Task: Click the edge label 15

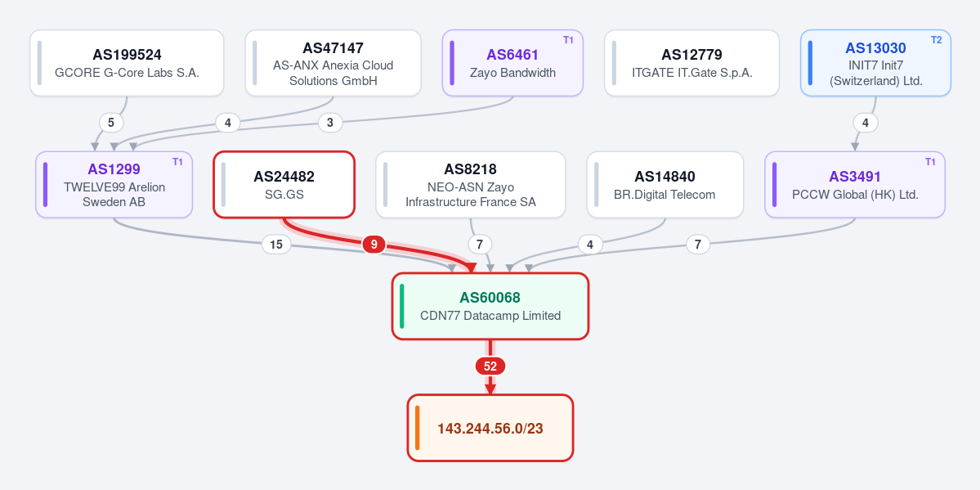Action: (276, 245)
